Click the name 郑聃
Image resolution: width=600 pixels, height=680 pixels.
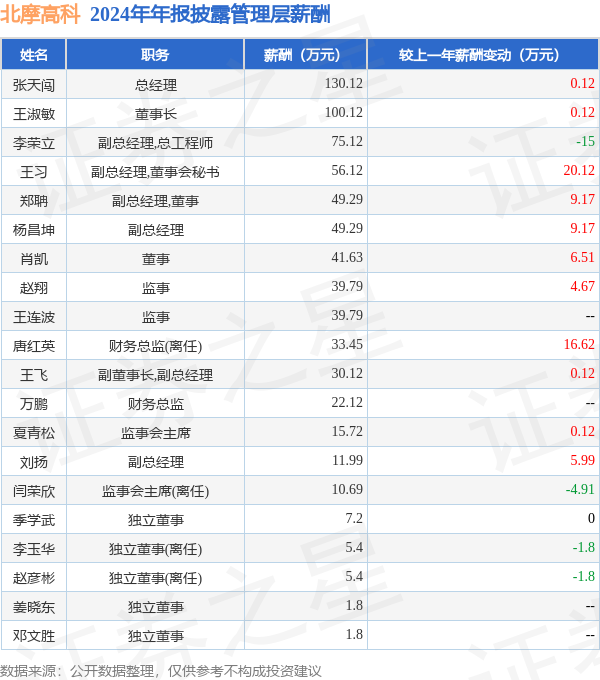pos(34,201)
